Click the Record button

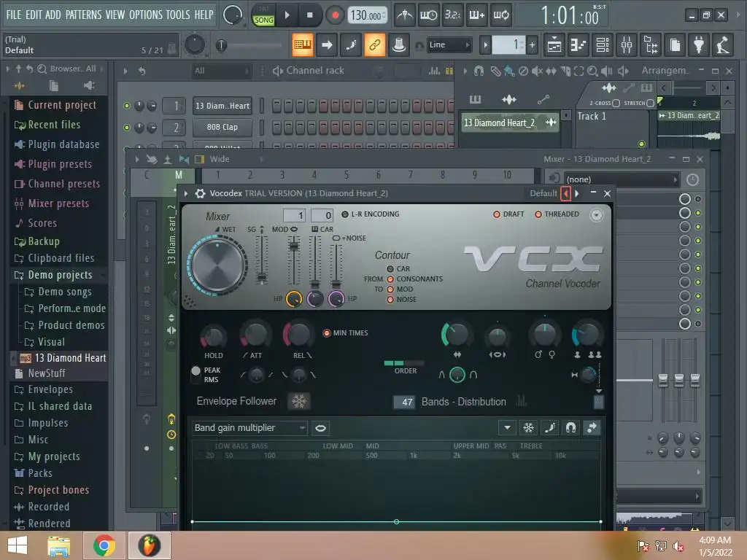(x=335, y=15)
